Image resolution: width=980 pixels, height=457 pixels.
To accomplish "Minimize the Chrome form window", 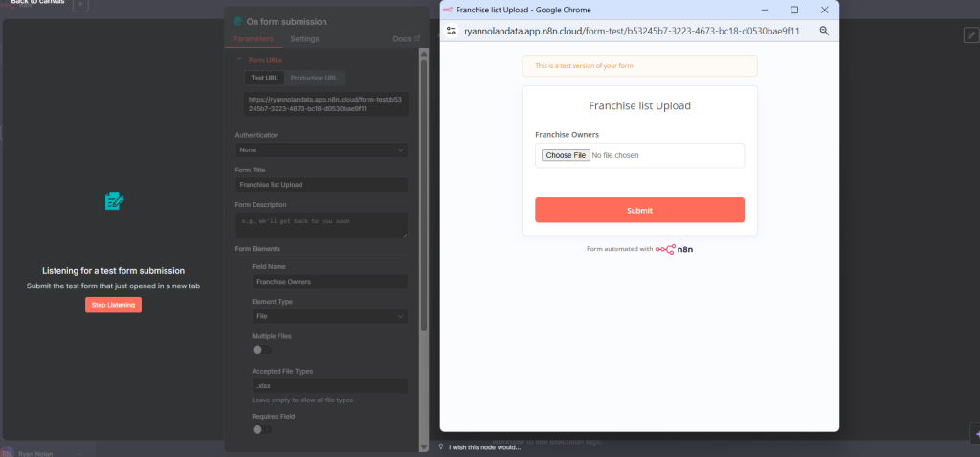I will pyautogui.click(x=764, y=10).
